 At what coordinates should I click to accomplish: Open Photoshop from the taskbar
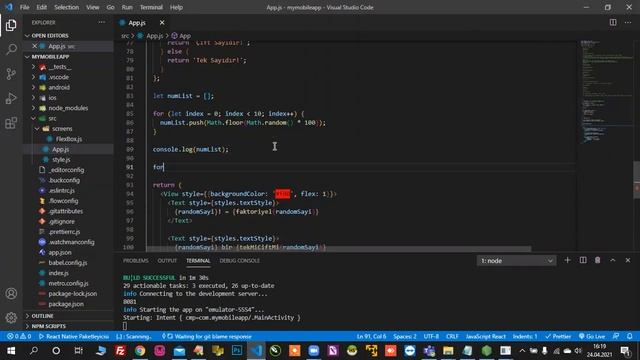[x=237, y=351]
